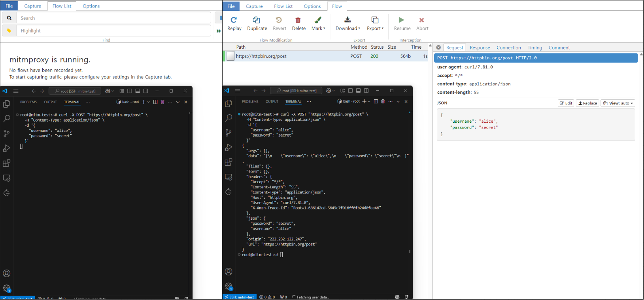Screen dimensions: 644x300
Task: Close the flow detail pane with circled X
Action: pos(438,47)
